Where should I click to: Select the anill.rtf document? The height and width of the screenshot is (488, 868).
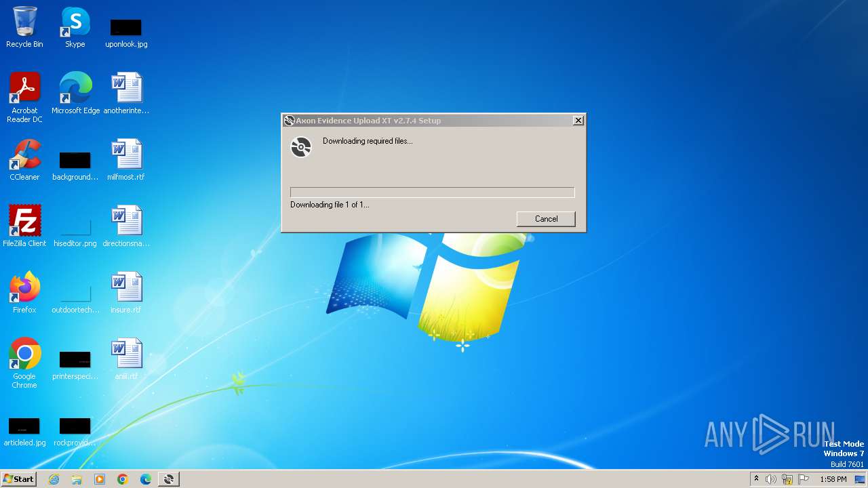pyautogui.click(x=126, y=359)
